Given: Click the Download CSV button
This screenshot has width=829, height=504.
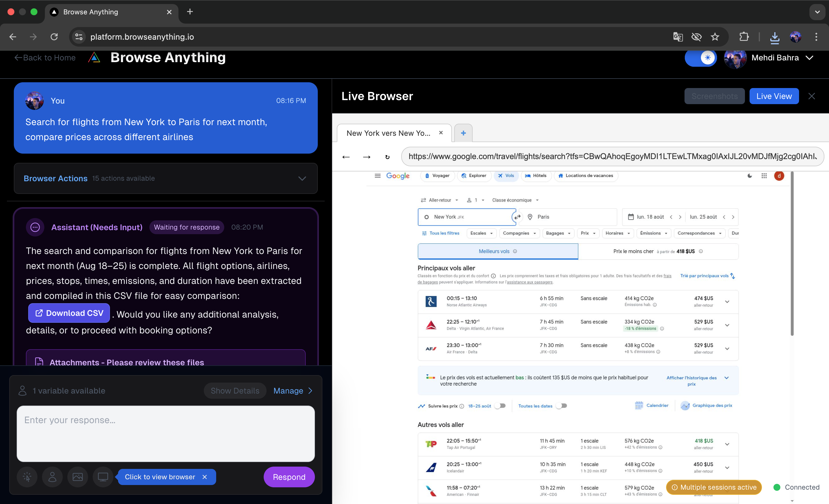Looking at the screenshot, I should tap(69, 313).
